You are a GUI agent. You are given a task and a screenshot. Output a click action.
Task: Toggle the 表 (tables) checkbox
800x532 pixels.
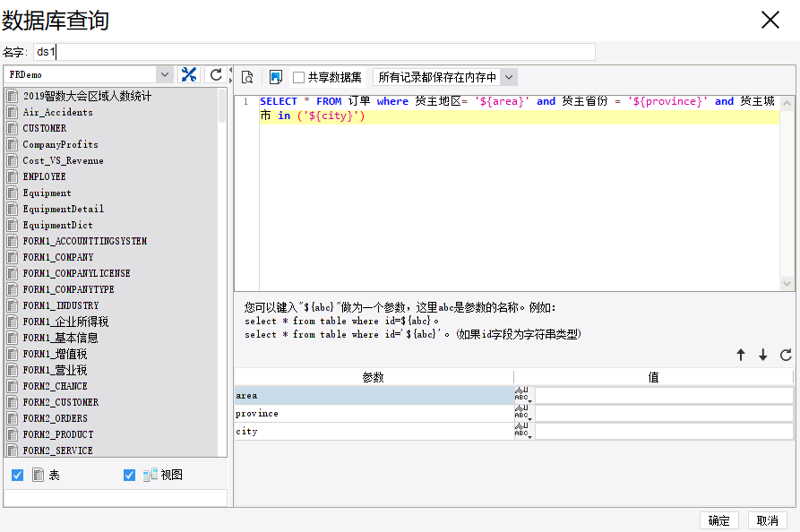17,475
